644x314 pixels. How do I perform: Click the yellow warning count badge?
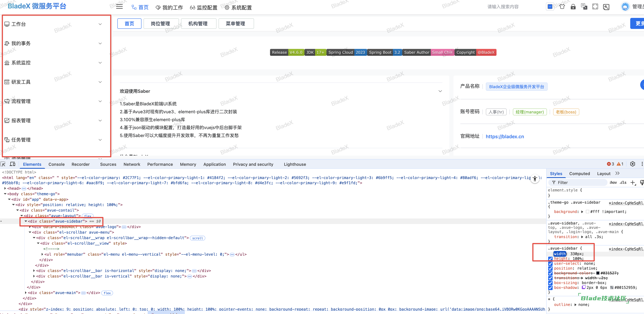(620, 164)
